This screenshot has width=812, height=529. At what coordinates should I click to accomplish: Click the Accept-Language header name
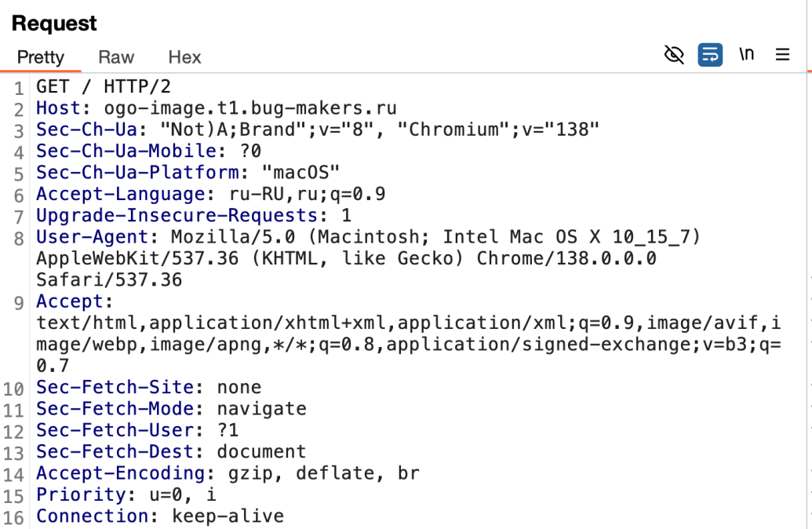(120, 194)
